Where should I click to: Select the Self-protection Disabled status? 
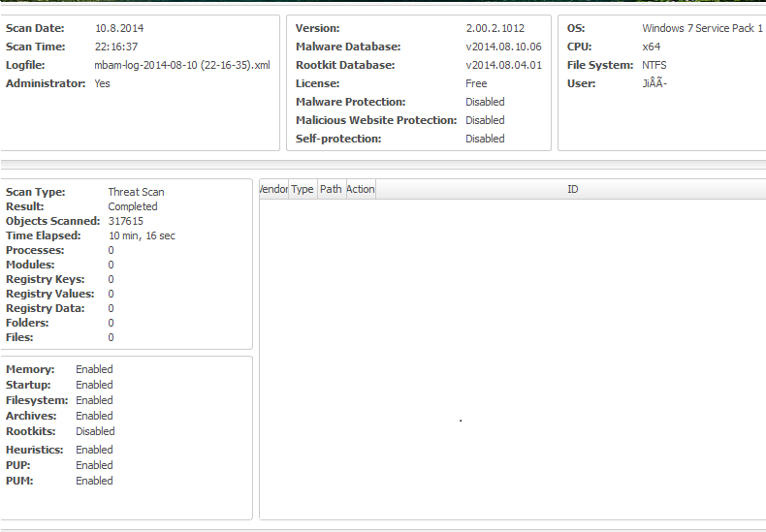pos(485,139)
